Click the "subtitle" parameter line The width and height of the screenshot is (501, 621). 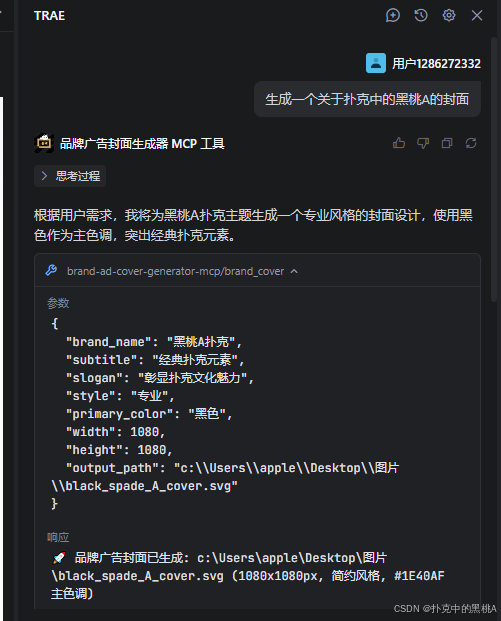pos(155,360)
